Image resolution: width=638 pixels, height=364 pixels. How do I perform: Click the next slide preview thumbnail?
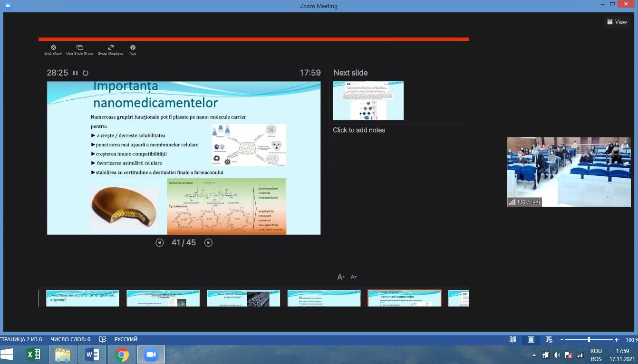[x=368, y=101]
